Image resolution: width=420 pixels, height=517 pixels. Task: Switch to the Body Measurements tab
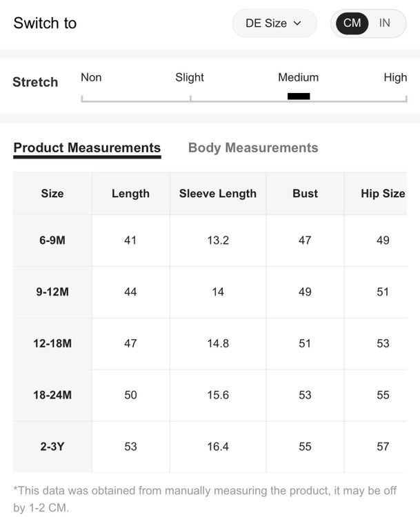253,148
